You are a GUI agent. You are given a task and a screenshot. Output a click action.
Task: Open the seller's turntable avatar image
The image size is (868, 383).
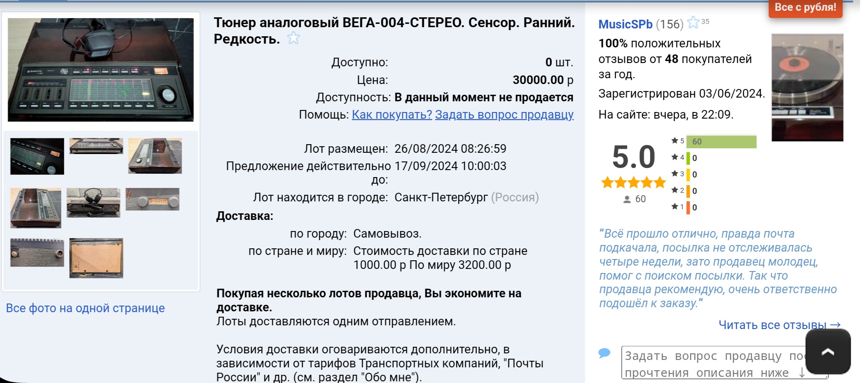point(807,87)
